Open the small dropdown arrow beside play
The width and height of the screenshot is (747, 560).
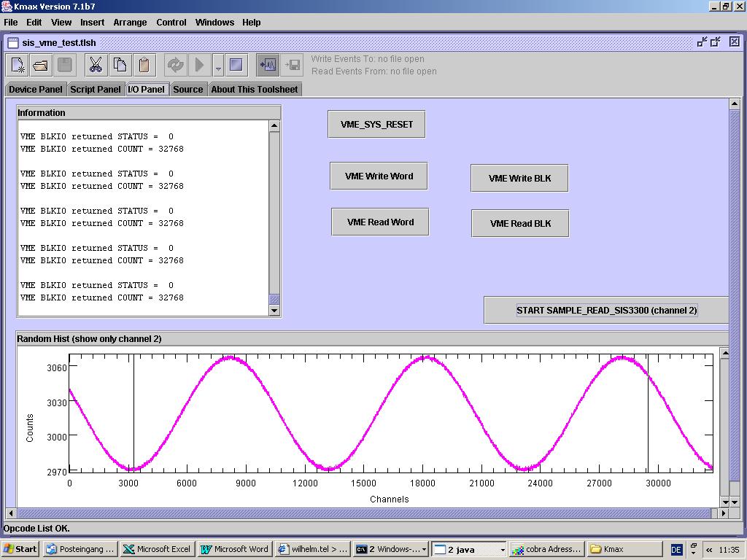pyautogui.click(x=217, y=65)
